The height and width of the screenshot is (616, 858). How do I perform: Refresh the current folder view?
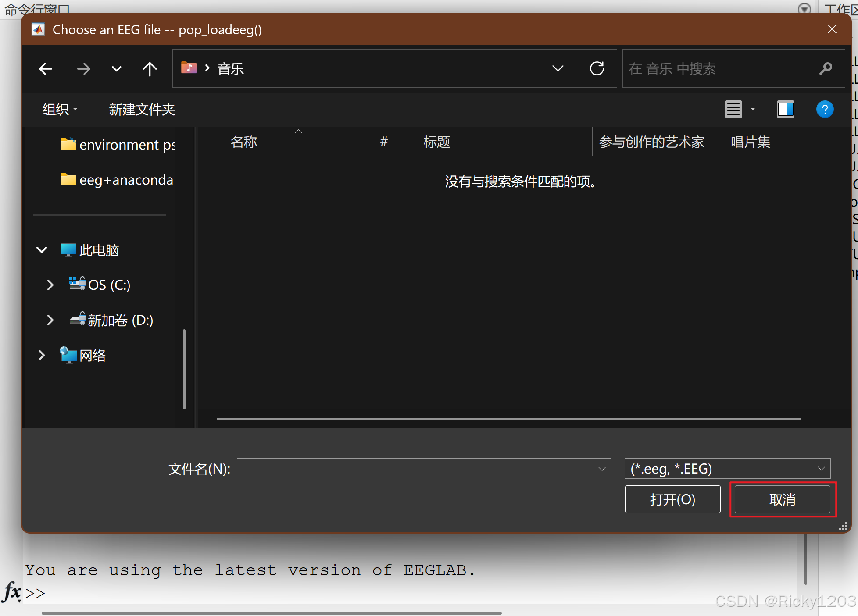pos(597,69)
